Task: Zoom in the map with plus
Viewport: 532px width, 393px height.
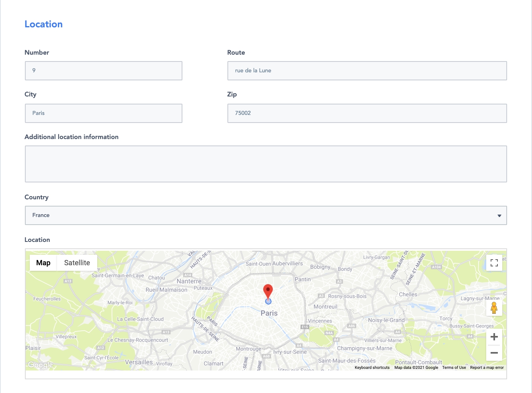Action: (x=494, y=337)
